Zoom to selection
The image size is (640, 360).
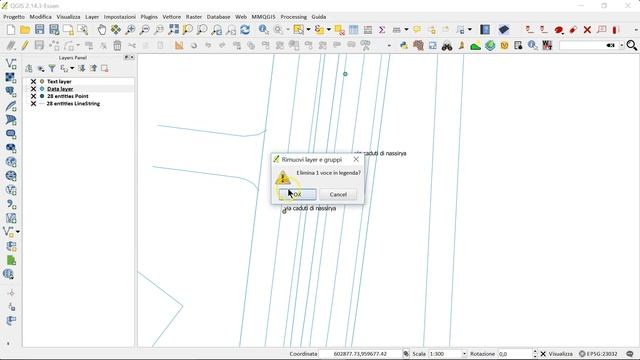click(x=188, y=29)
